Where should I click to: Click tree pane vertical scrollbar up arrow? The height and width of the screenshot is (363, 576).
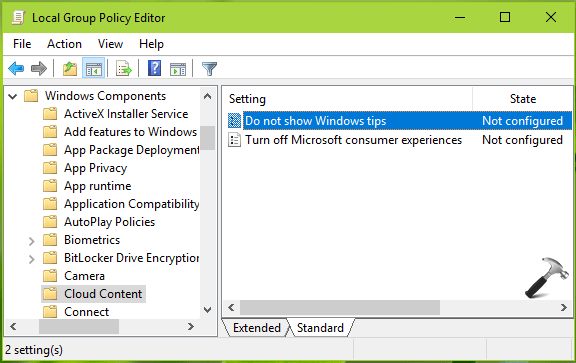point(207,96)
